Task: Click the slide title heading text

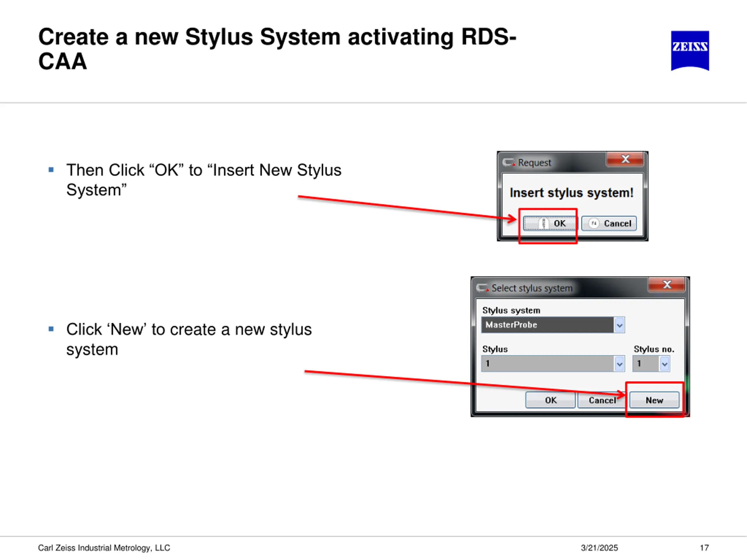Action: tap(277, 49)
